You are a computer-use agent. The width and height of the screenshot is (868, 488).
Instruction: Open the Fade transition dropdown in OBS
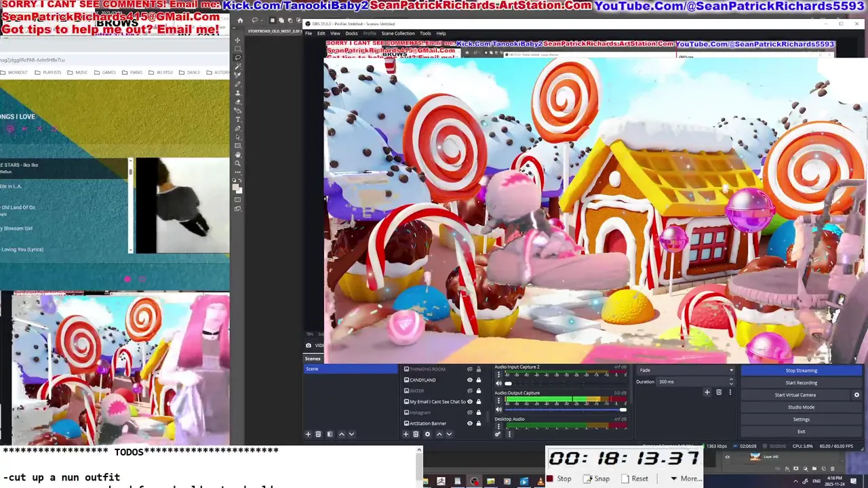(x=685, y=370)
